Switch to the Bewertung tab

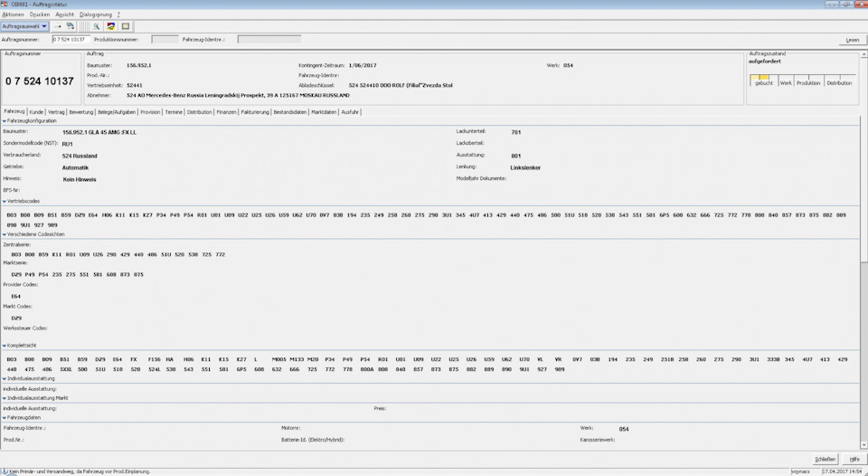81,112
